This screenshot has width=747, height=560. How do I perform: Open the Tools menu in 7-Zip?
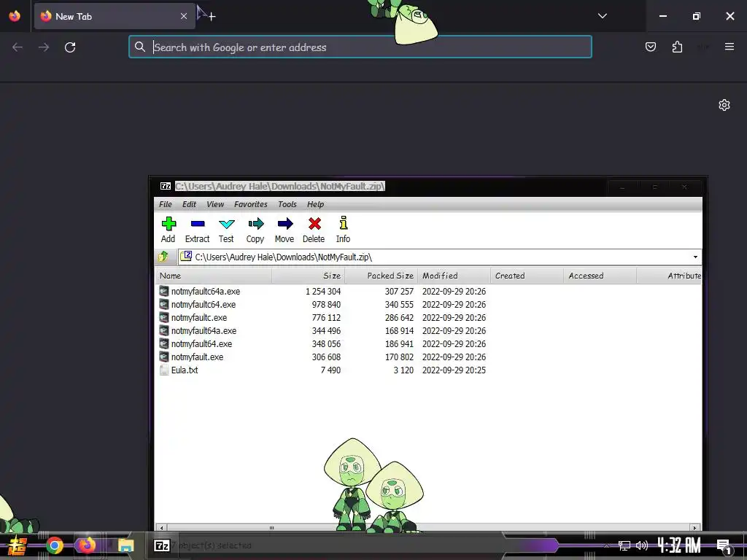287,204
